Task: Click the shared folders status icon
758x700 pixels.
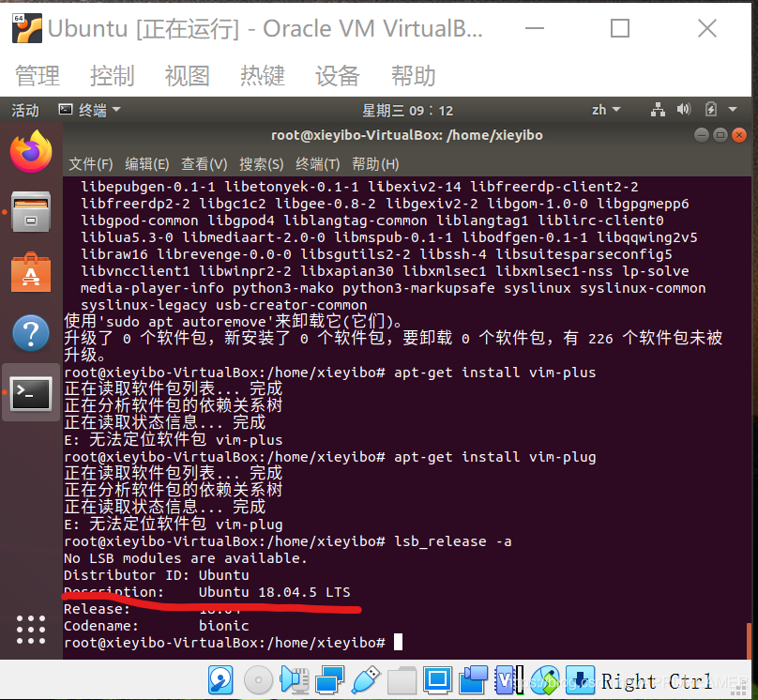Action: [402, 679]
